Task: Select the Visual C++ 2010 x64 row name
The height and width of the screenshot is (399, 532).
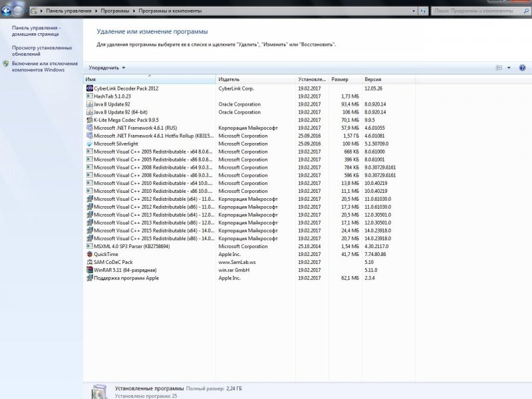Action: 153,184
